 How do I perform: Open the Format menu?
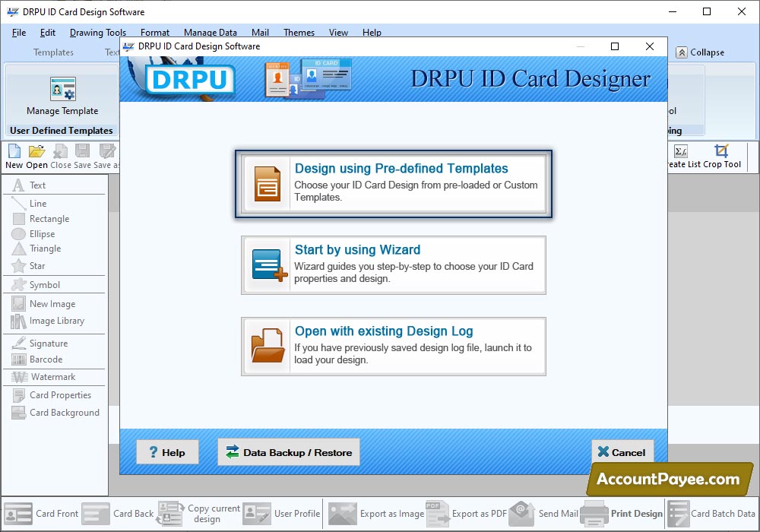pos(154,33)
